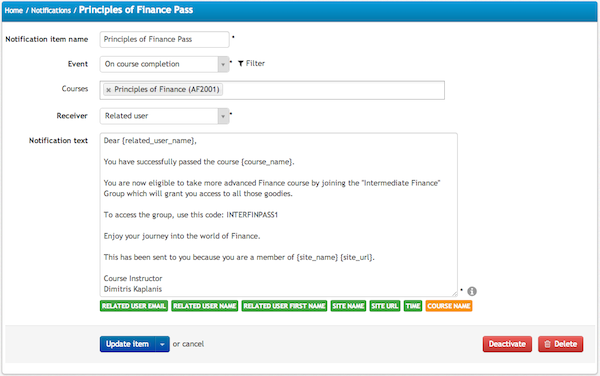Viewport: 600px width, 376px height.
Task: Click the Deactivate button
Action: 507,344
